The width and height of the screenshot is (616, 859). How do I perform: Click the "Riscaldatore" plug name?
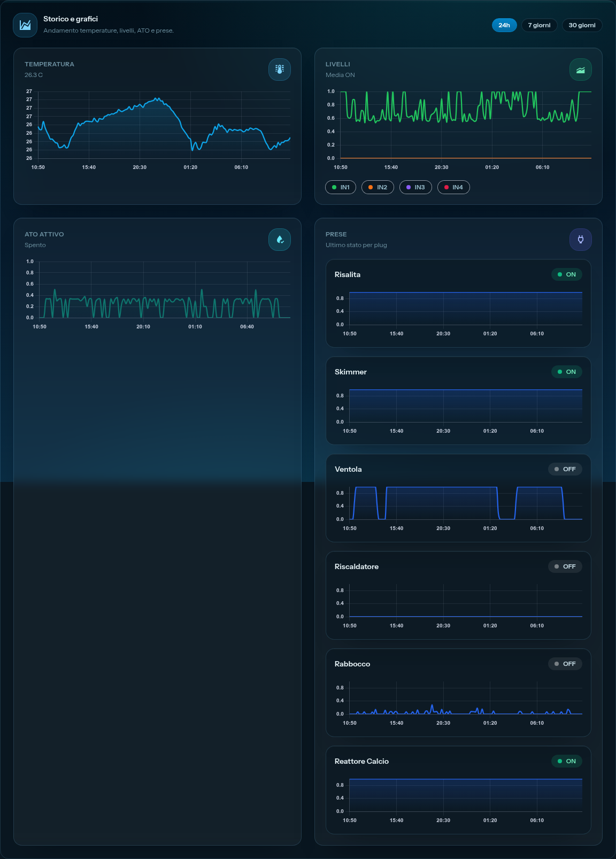(357, 566)
